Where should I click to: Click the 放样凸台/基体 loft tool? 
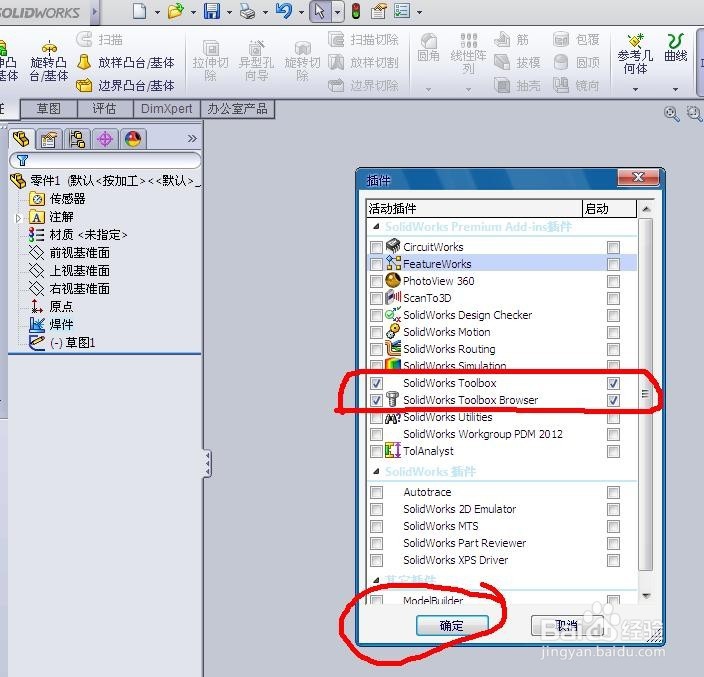pos(125,62)
